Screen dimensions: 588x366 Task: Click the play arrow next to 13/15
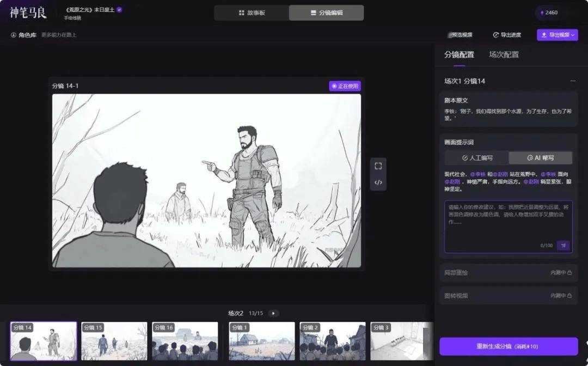tap(273, 313)
